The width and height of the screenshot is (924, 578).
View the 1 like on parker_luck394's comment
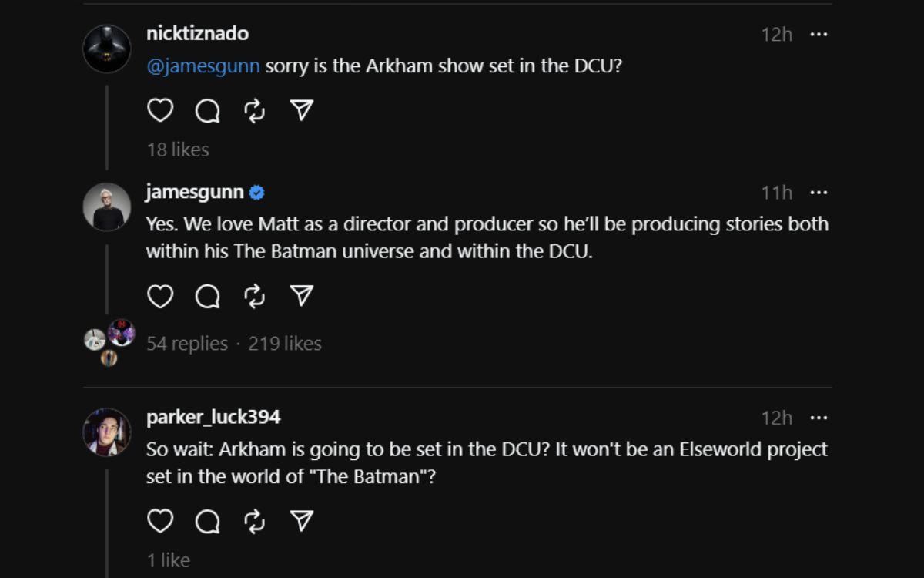point(169,560)
